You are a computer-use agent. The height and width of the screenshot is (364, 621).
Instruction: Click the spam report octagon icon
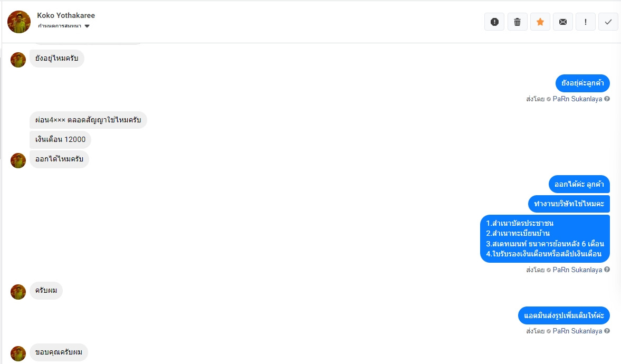[x=494, y=22]
